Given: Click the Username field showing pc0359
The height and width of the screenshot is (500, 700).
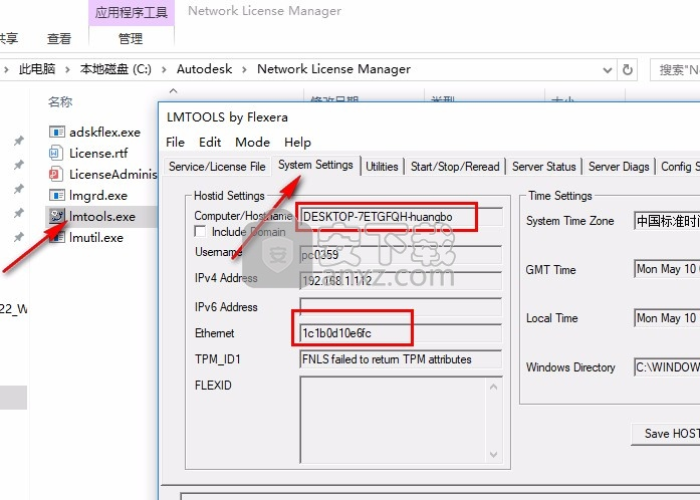Looking at the screenshot, I should 400,254.
